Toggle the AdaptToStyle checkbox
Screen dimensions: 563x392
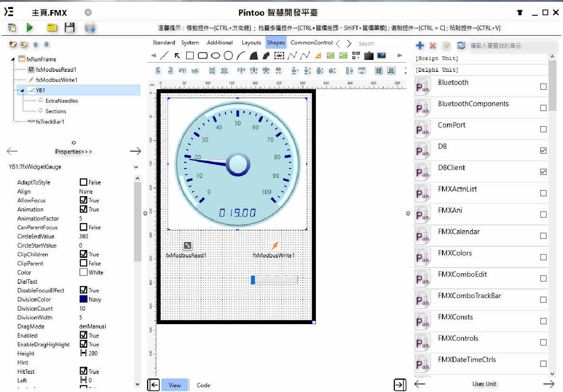[x=84, y=182]
